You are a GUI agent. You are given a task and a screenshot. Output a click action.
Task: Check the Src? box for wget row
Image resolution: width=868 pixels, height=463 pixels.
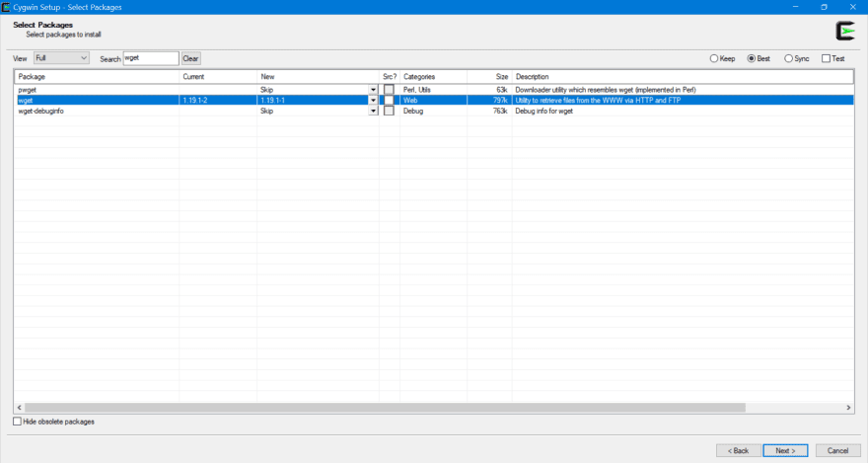[390, 101]
